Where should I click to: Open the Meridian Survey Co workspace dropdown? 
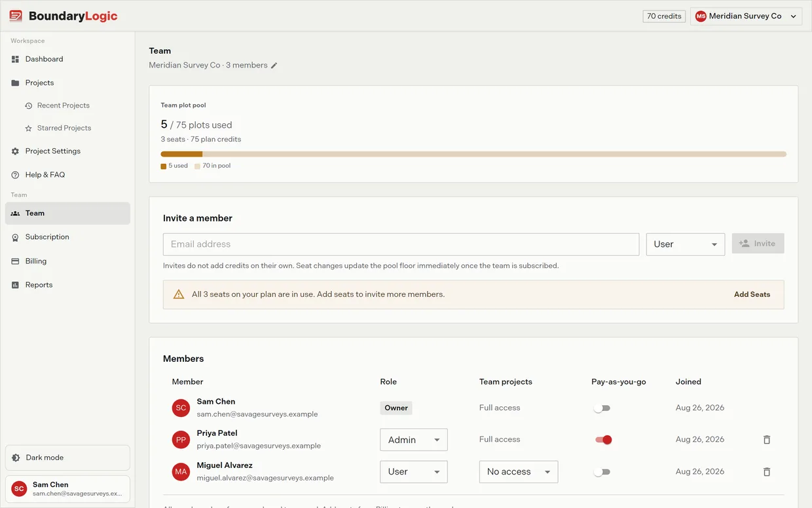click(x=746, y=16)
